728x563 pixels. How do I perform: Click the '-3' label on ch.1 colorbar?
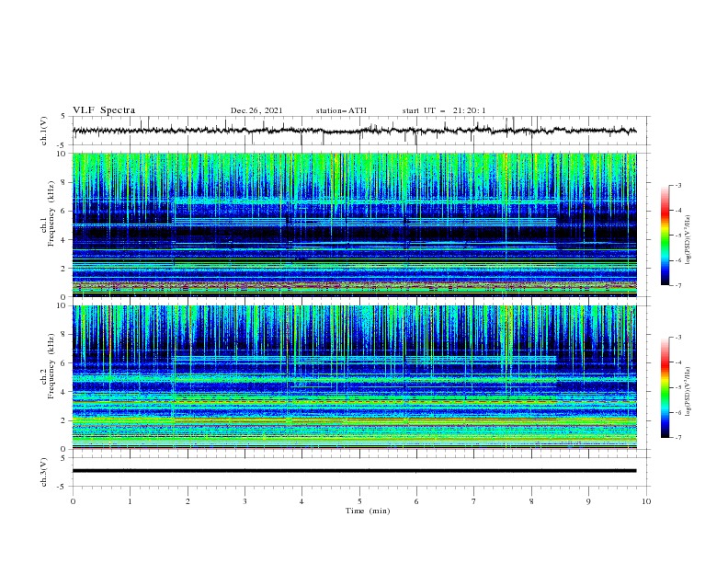(678, 185)
